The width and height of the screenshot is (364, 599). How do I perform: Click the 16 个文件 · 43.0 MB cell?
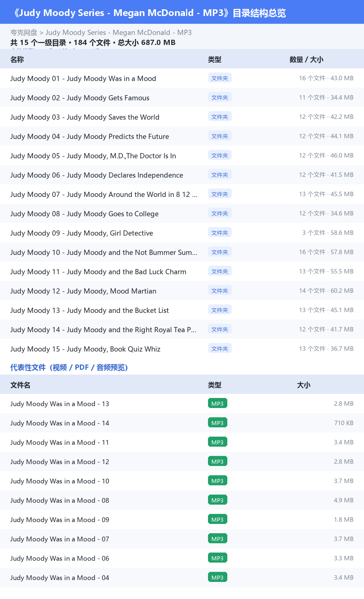pos(326,78)
